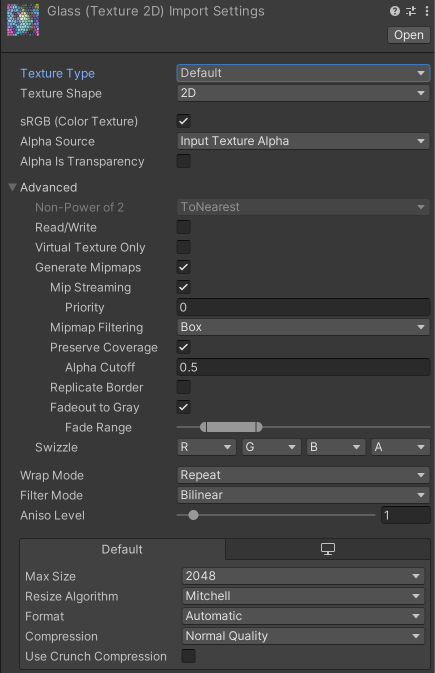Enable Use Crunch Compression

(x=188, y=656)
